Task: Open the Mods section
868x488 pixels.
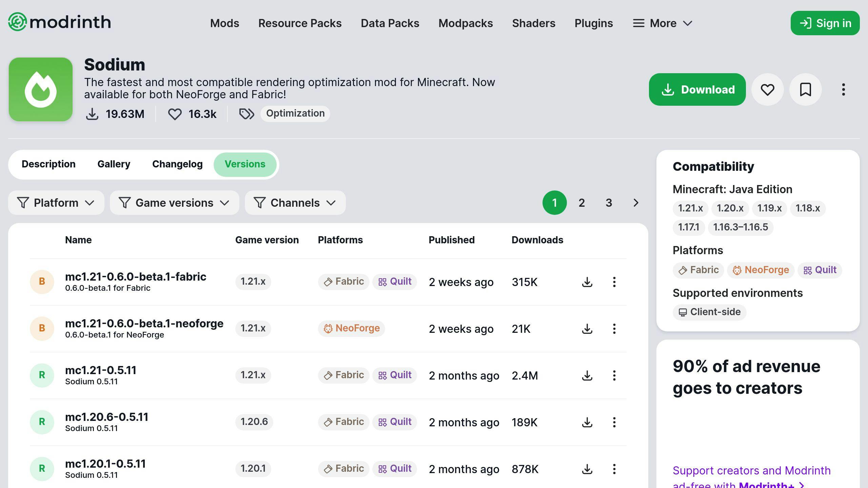Action: pyautogui.click(x=224, y=23)
